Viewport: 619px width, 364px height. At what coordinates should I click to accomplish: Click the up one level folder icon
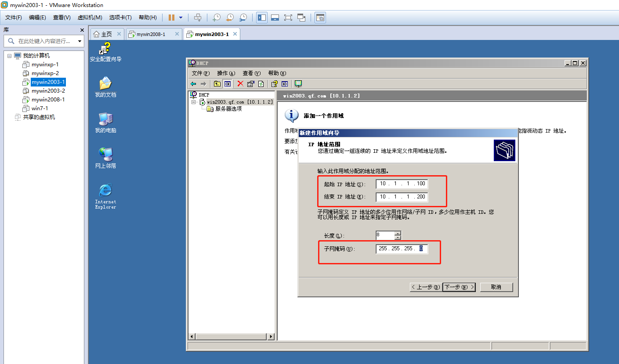click(x=217, y=84)
